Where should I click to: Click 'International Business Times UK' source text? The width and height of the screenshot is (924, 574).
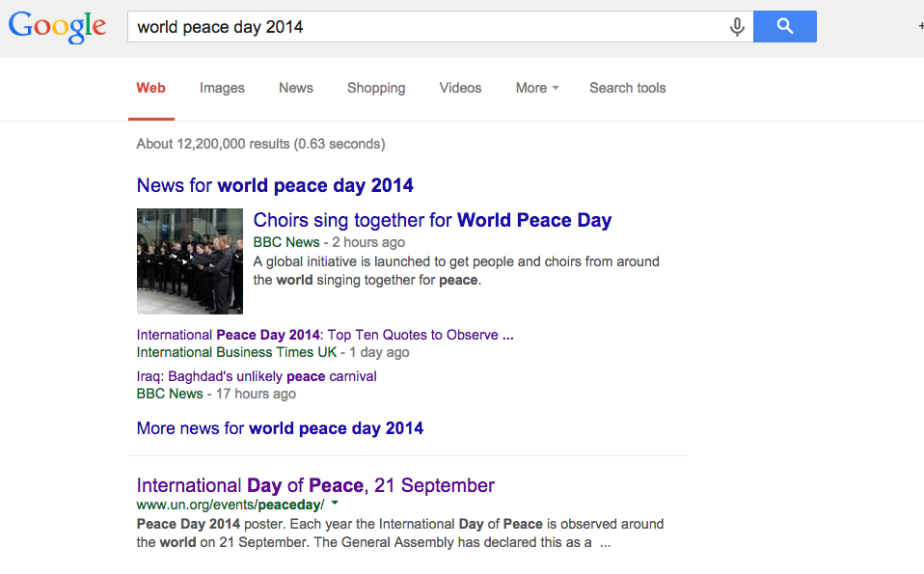[x=236, y=352]
